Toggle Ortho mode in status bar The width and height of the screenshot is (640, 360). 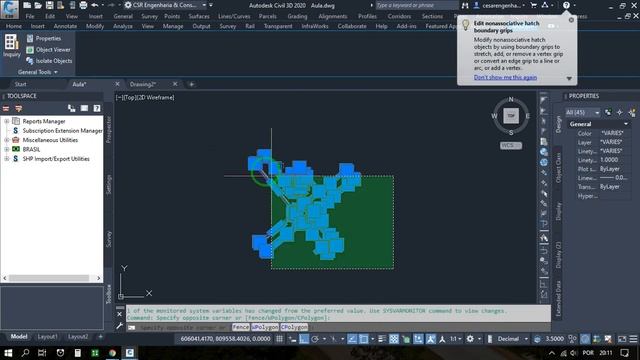click(304, 339)
